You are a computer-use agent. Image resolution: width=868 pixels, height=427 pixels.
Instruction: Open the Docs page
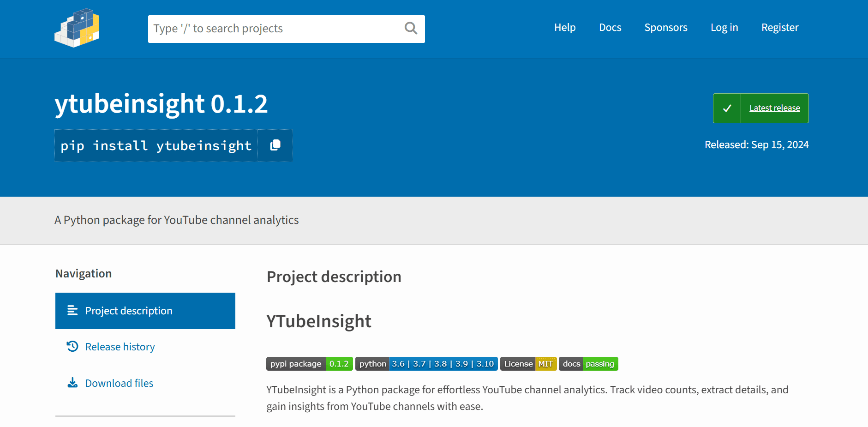pyautogui.click(x=610, y=28)
